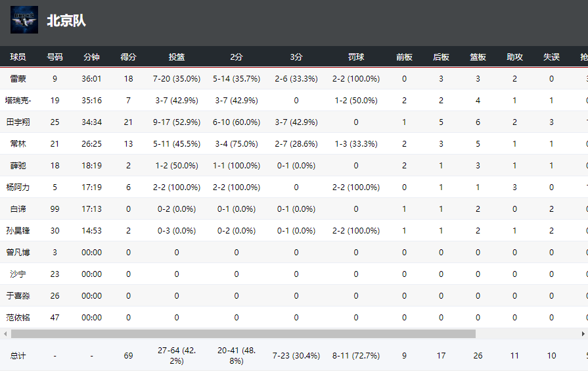
Task: Open the 北京队 team name link
Action: (66, 21)
